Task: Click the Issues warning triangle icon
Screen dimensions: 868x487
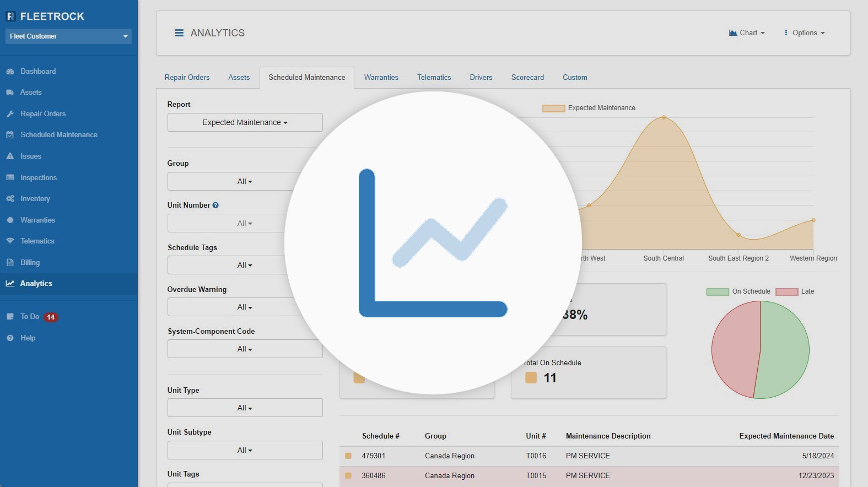Action: tap(10, 156)
